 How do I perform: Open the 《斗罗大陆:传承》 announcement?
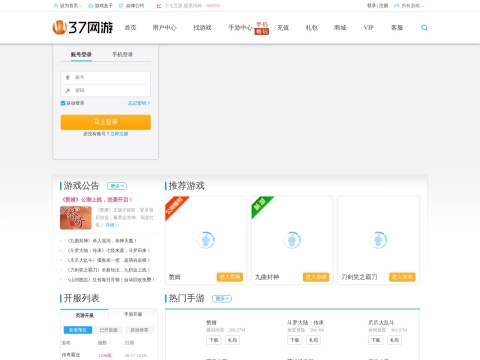(x=108, y=250)
